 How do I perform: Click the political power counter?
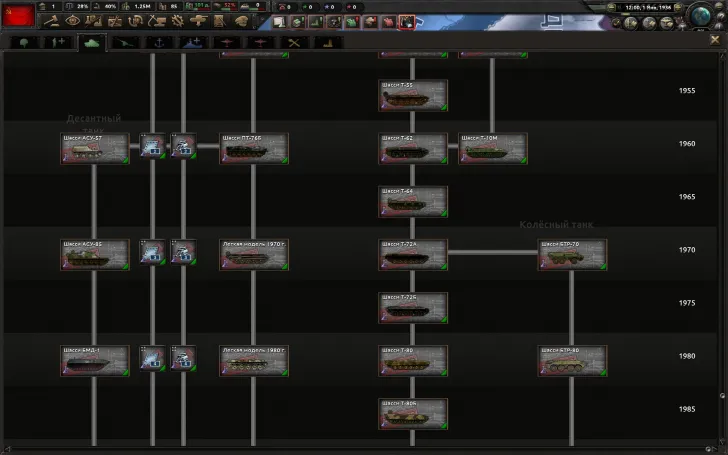tap(48, 6)
